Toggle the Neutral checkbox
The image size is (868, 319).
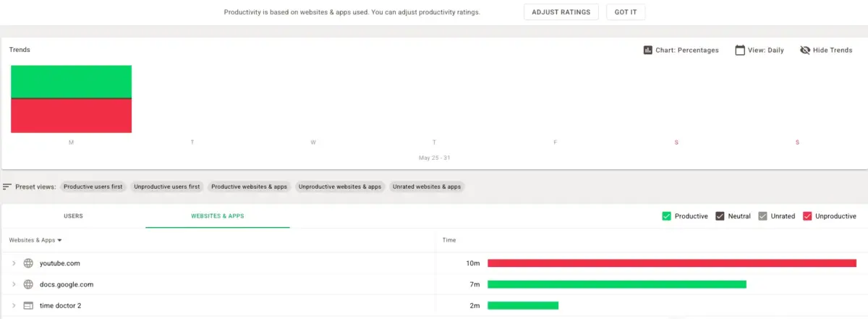[x=720, y=216]
